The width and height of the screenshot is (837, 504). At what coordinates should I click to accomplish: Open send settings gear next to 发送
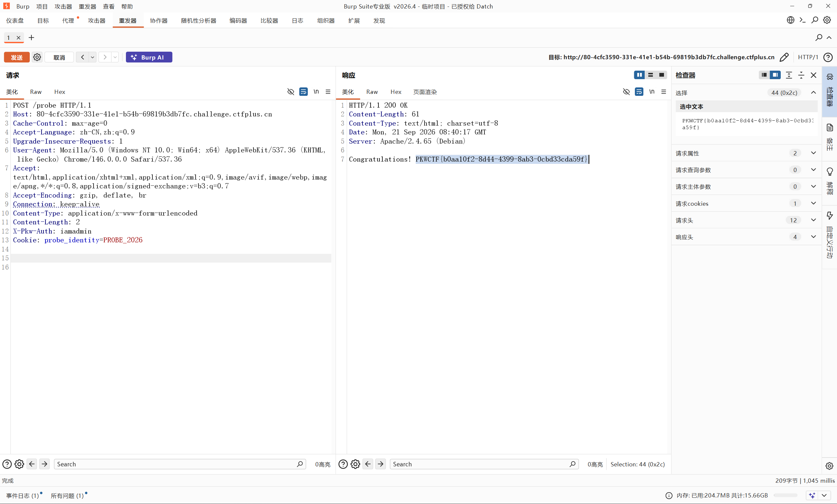click(x=37, y=57)
